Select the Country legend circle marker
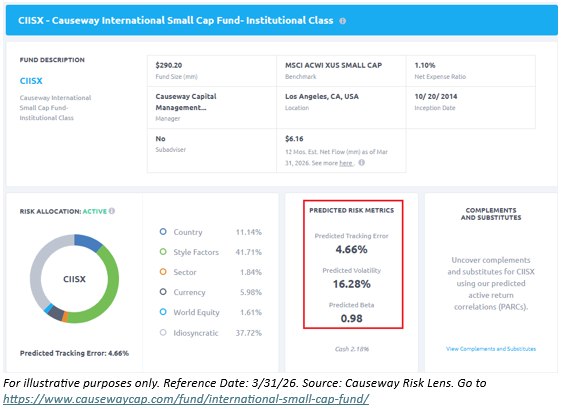 point(163,232)
